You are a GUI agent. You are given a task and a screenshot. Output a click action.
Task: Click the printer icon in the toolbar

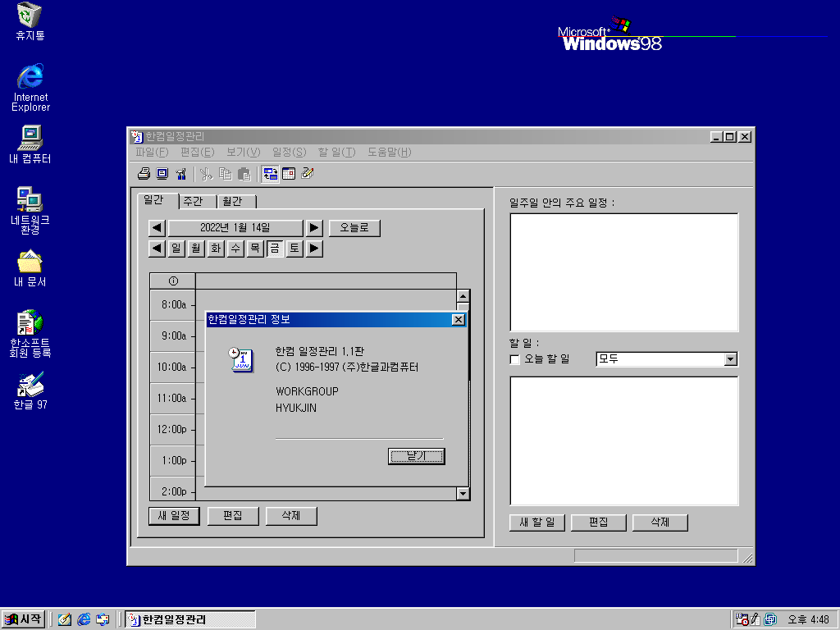[144, 174]
